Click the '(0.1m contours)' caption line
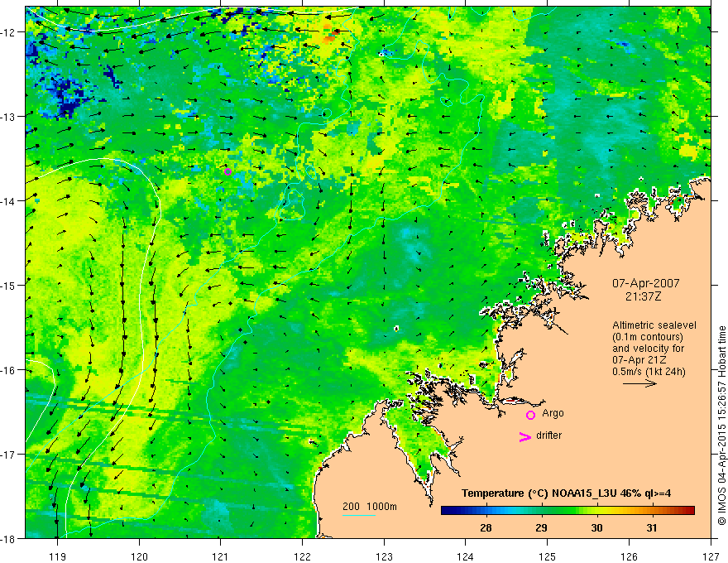Image resolution: width=728 pixels, height=563 pixels. (x=648, y=337)
